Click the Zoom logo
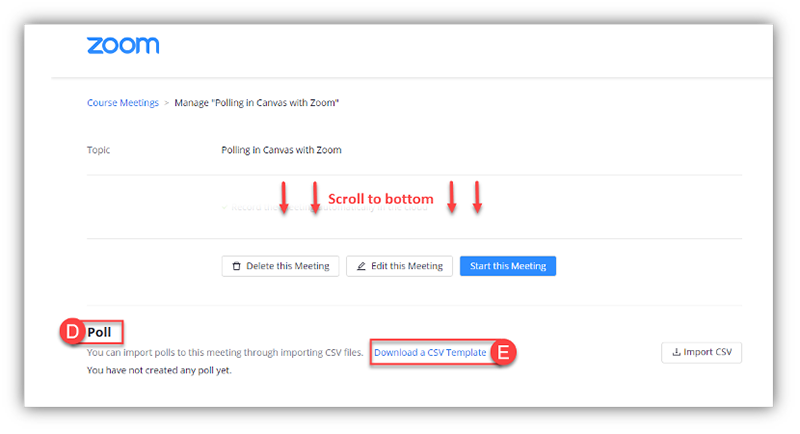Image resolution: width=800 pixels, height=434 pixels. (x=123, y=46)
